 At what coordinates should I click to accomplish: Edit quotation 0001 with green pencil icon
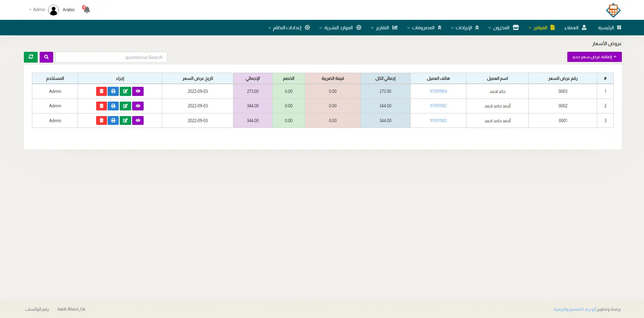tap(125, 120)
